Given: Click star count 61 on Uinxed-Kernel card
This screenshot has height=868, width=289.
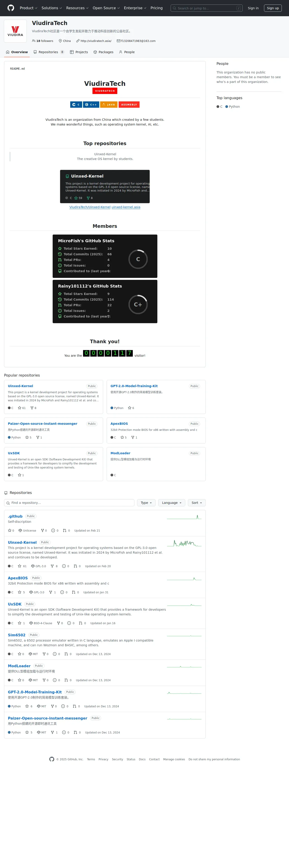Looking at the screenshot, I should click(x=22, y=408).
